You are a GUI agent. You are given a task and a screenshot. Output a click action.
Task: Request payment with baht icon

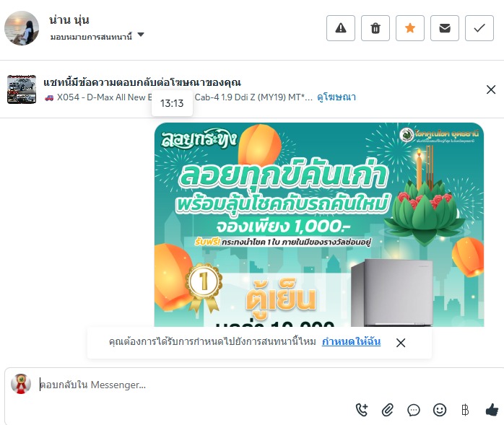pos(465,410)
